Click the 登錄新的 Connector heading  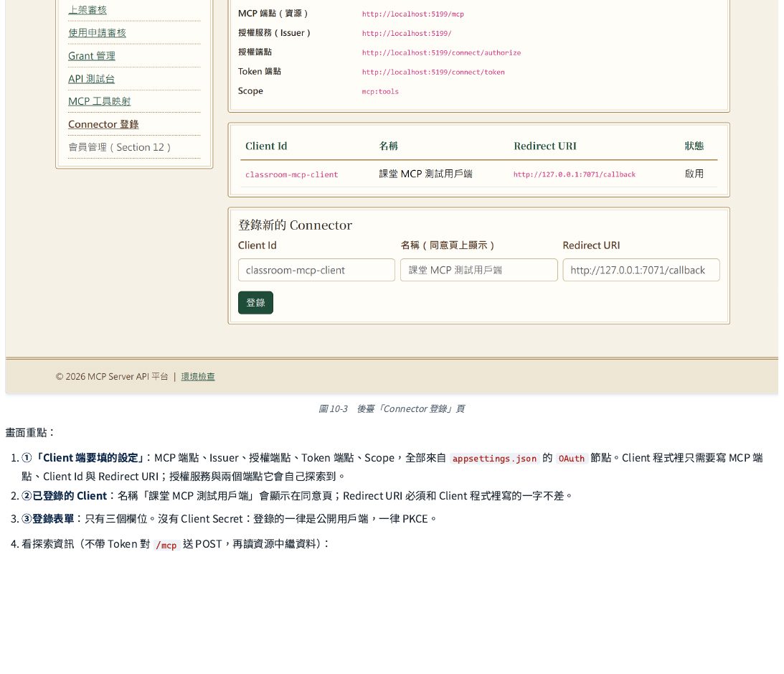295,225
